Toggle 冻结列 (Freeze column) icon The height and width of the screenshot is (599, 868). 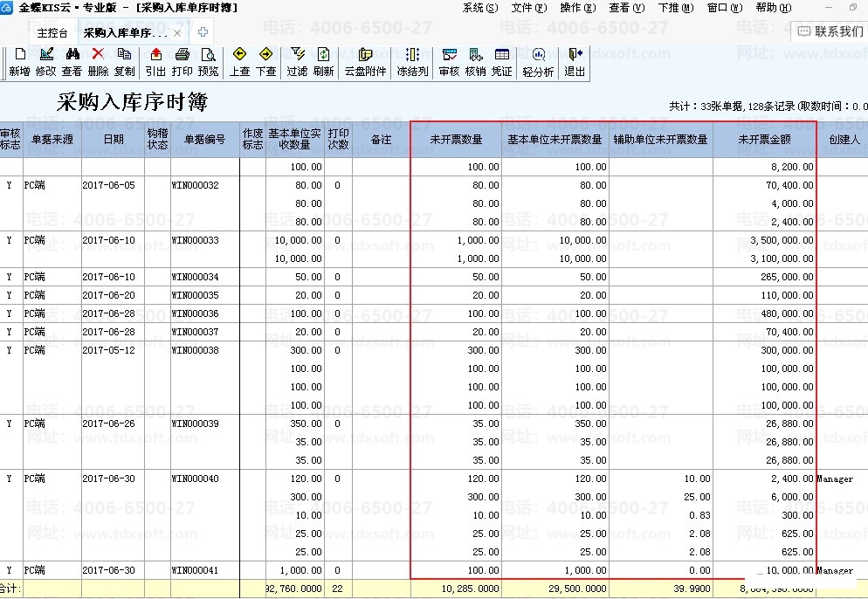(x=412, y=54)
